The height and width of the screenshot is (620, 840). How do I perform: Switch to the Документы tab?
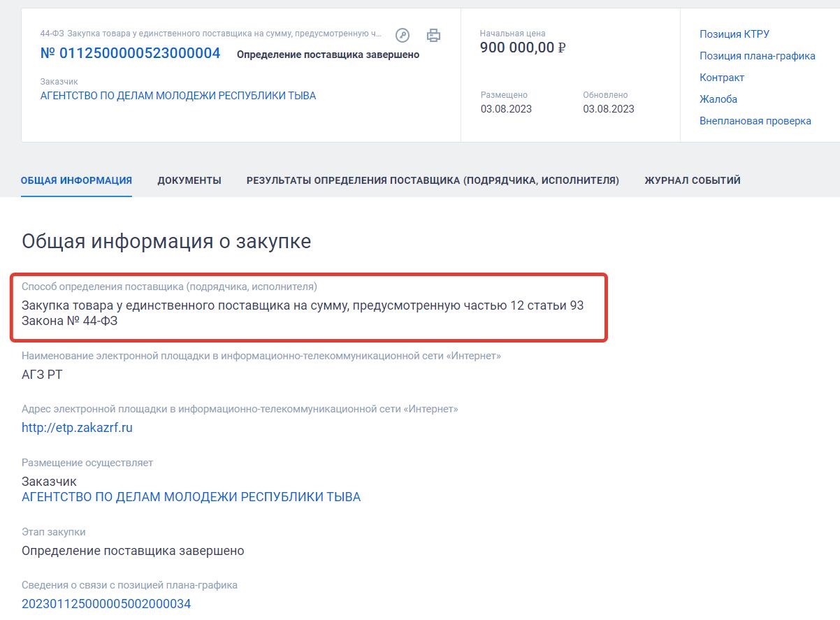point(188,180)
